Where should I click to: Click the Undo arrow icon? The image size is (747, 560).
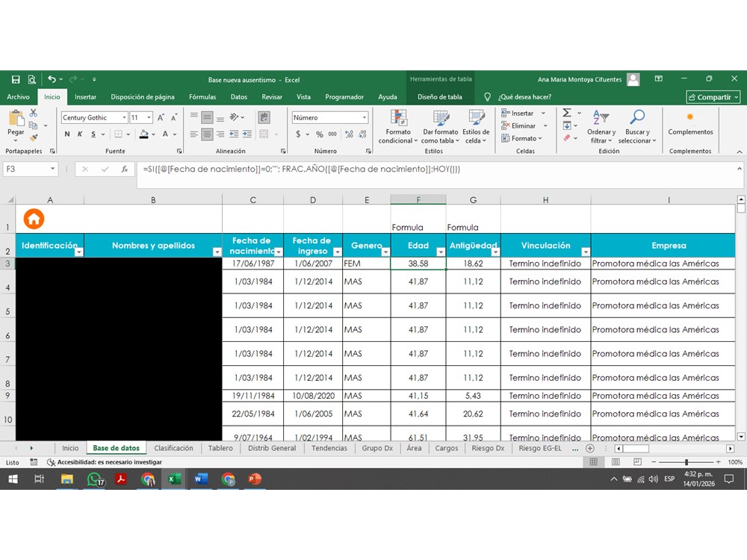coord(52,79)
